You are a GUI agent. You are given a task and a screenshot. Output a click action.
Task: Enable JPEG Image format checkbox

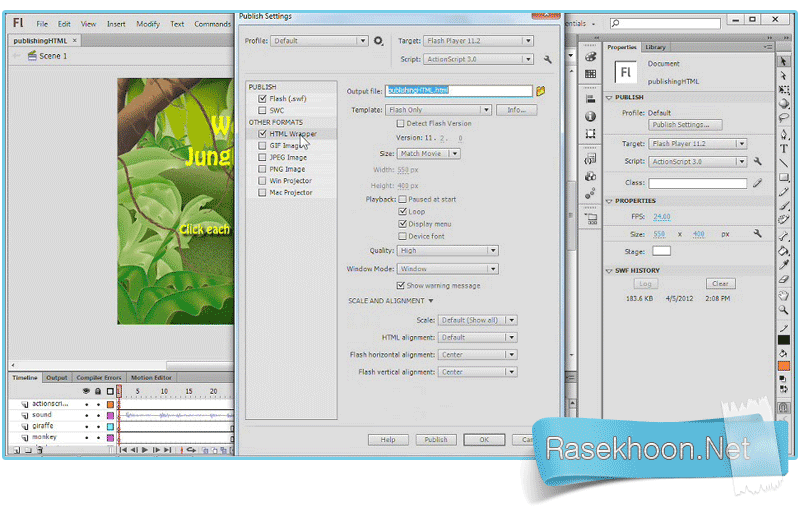pyautogui.click(x=262, y=157)
